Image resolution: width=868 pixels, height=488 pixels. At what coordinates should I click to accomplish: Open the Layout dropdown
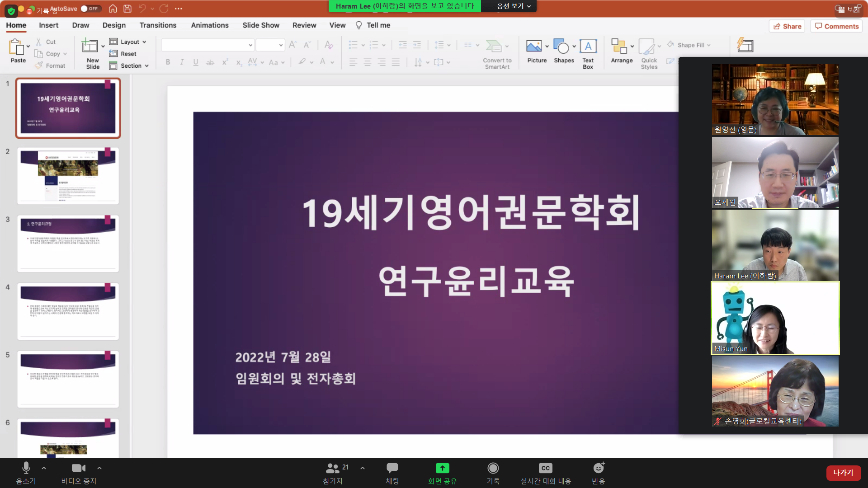click(129, 42)
